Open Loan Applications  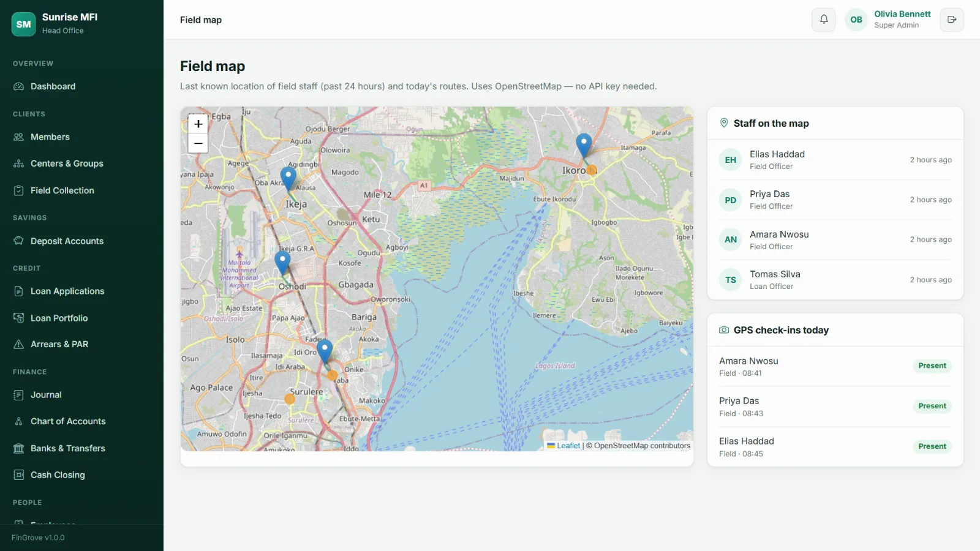tap(81, 291)
